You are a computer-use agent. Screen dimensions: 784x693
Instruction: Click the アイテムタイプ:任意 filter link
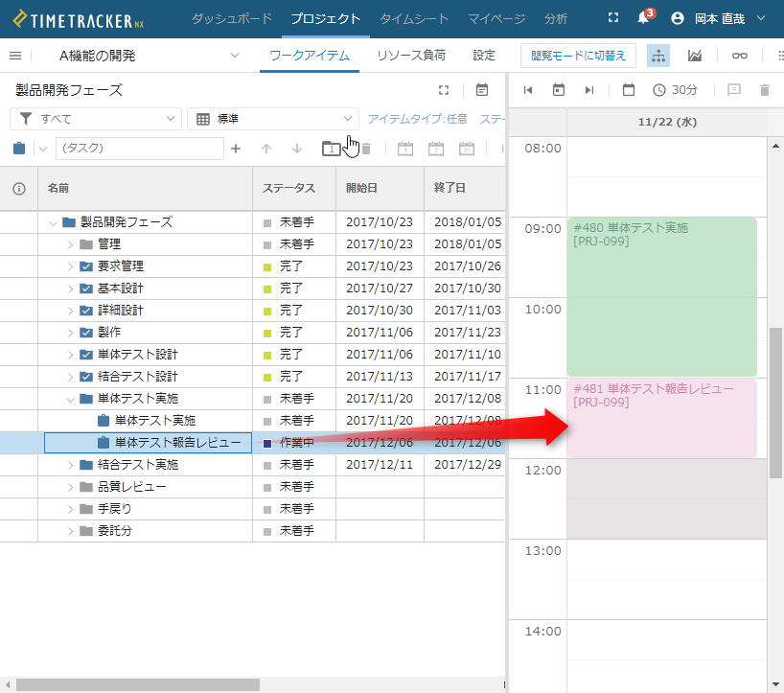click(418, 119)
